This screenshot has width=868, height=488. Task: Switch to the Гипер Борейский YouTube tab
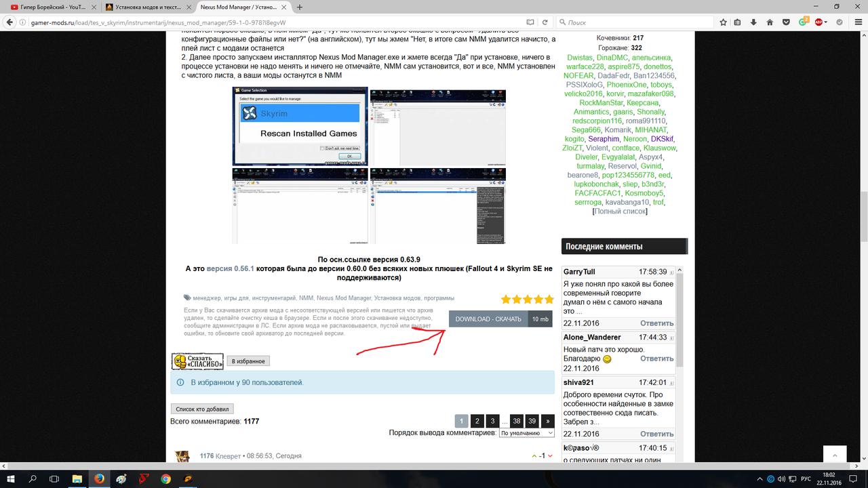point(52,7)
